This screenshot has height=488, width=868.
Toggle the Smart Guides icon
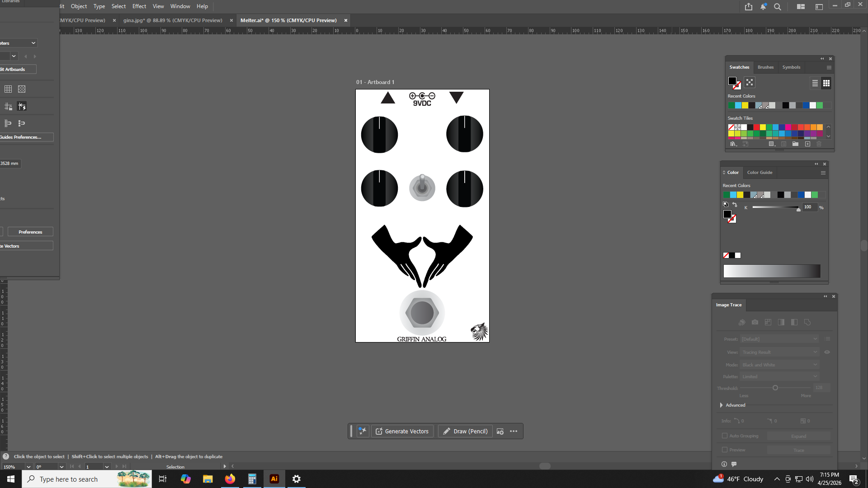22,107
